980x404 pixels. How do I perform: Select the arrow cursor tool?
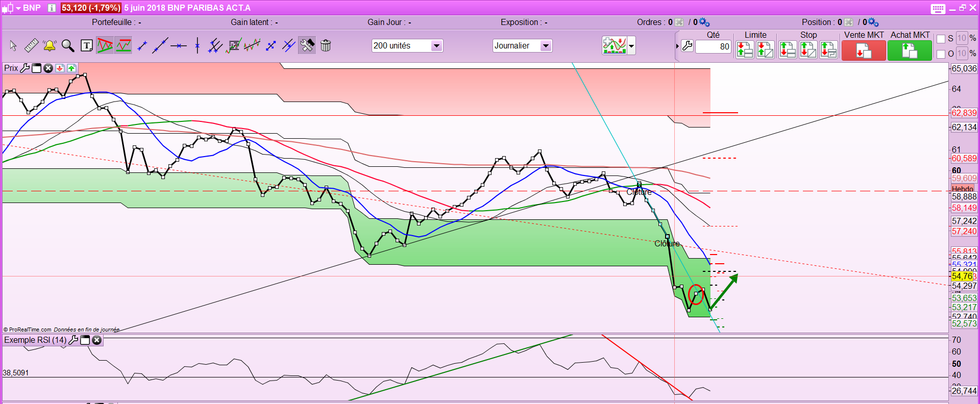pos(13,46)
